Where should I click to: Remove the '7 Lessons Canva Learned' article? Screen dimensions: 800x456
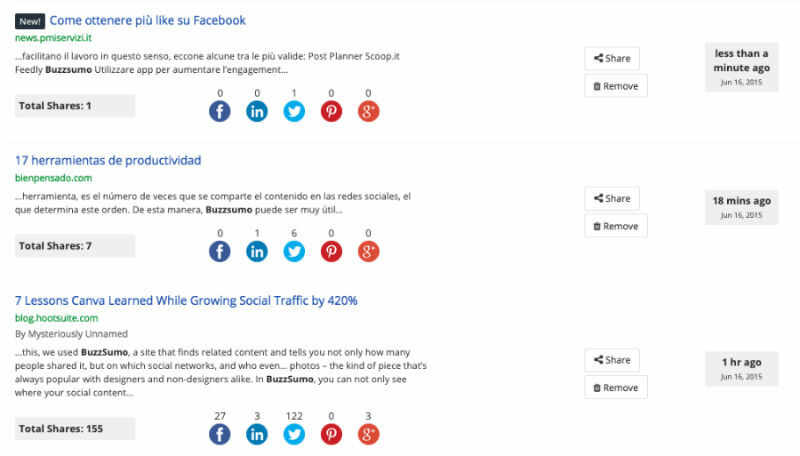click(x=615, y=387)
